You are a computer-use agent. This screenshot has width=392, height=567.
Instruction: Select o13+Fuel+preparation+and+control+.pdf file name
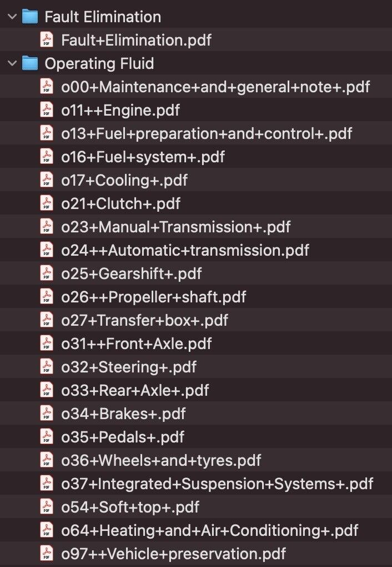207,133
